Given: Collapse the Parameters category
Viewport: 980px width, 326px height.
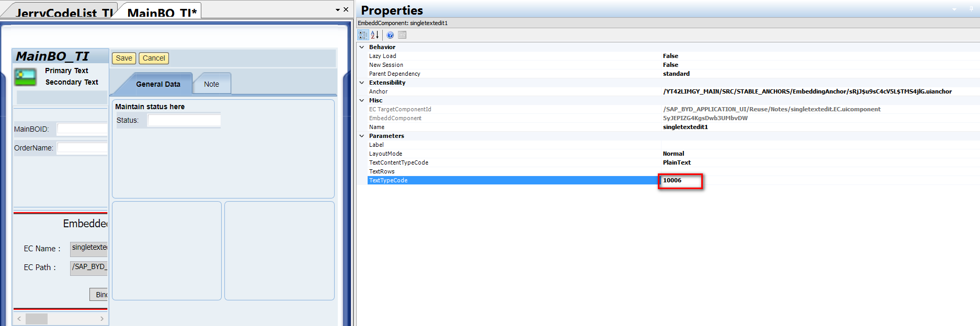Looking at the screenshot, I should 361,136.
